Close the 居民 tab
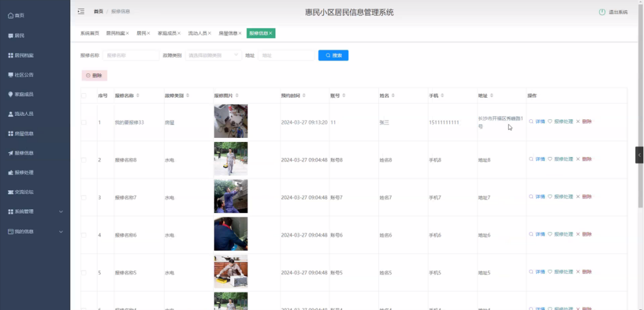Viewport: 644px width, 310px height. pyautogui.click(x=149, y=33)
